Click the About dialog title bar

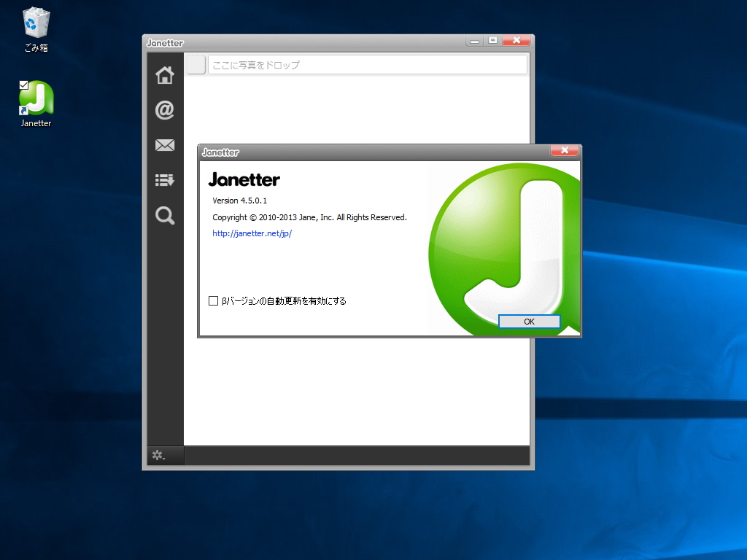click(328, 152)
